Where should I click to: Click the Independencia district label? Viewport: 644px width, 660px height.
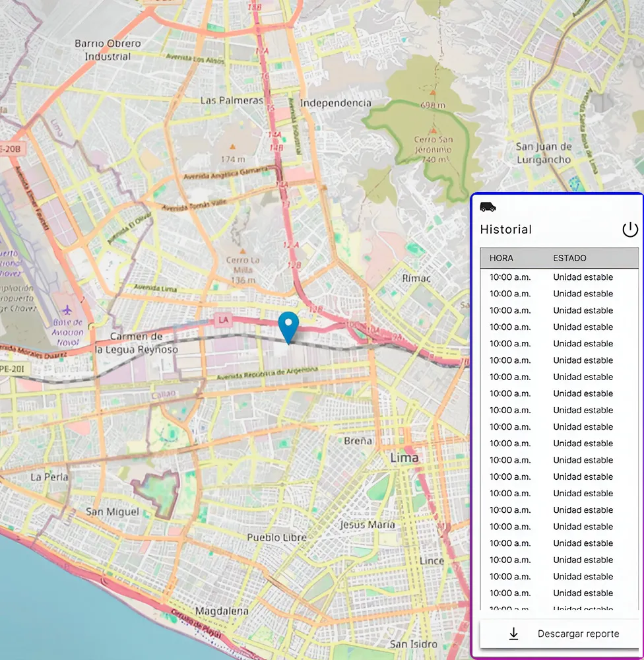pyautogui.click(x=335, y=104)
